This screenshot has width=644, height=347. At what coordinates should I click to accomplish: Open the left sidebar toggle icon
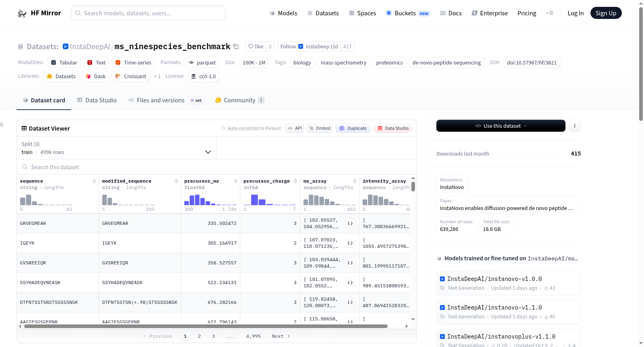tap(2, 125)
